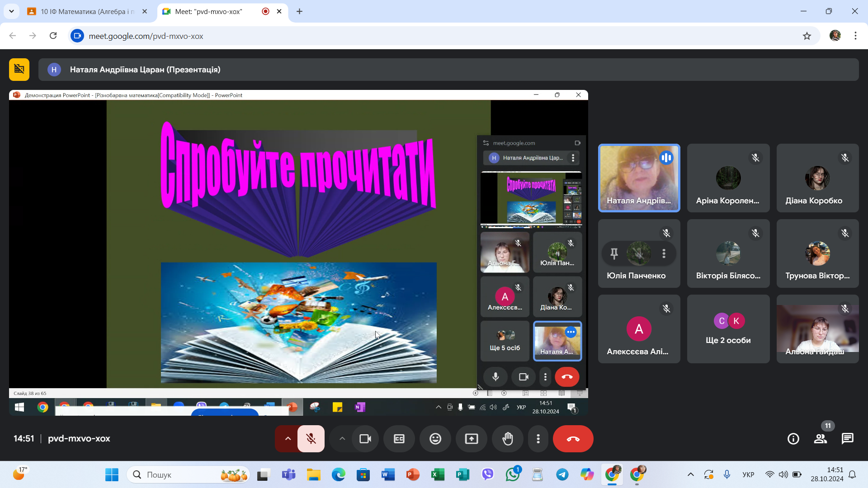Open WhatsApp from the Windows taskbar
Image resolution: width=868 pixels, height=488 pixels.
pos(513,474)
